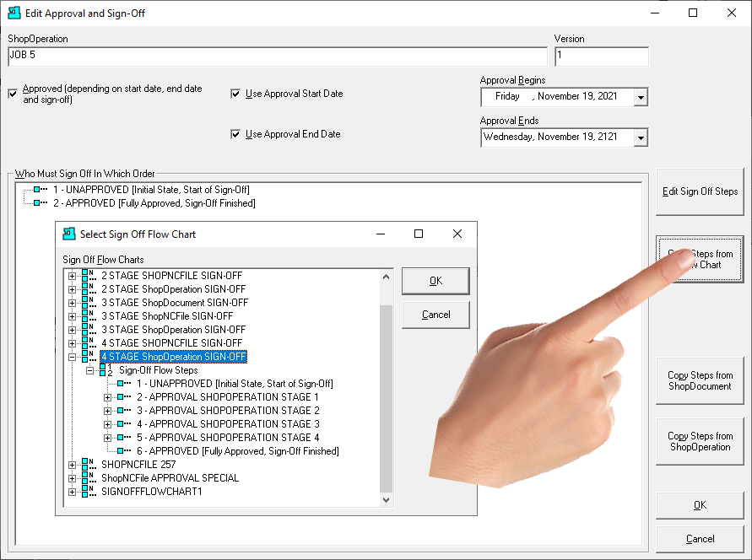Image resolution: width=752 pixels, height=560 pixels.
Task: Expand 3 STAGE ShopDocument SIGN-OFF node
Action: click(x=72, y=303)
